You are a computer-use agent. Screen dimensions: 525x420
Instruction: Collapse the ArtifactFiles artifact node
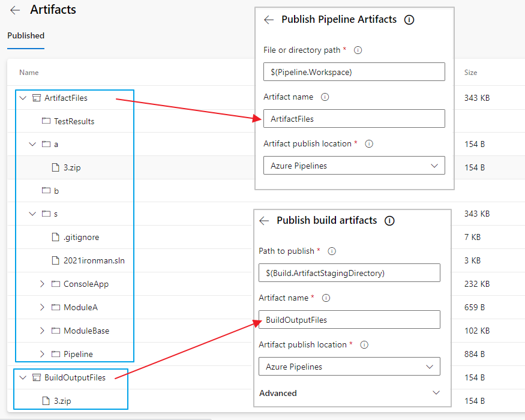pos(23,98)
